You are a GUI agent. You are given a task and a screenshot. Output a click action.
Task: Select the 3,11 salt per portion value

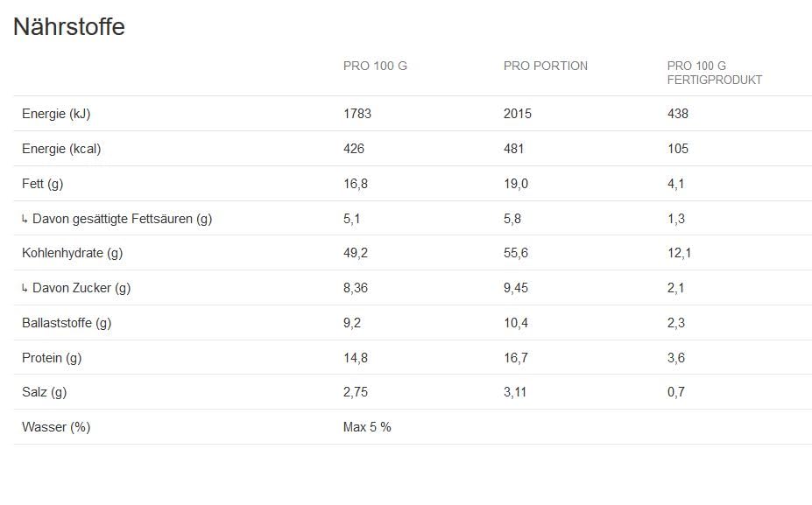pyautogui.click(x=515, y=392)
